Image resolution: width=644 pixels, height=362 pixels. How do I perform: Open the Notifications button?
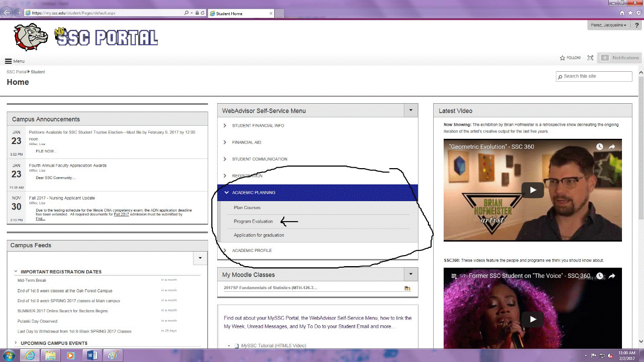click(x=620, y=58)
